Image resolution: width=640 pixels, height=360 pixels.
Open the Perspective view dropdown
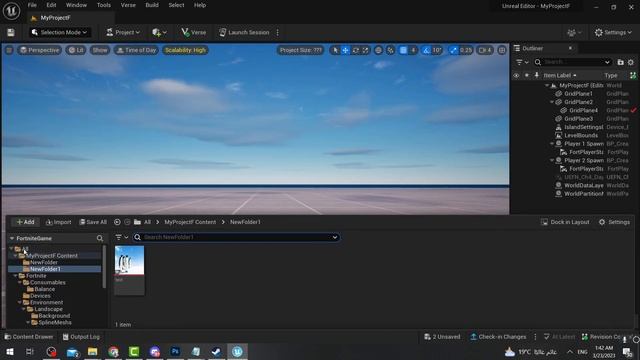[40, 50]
